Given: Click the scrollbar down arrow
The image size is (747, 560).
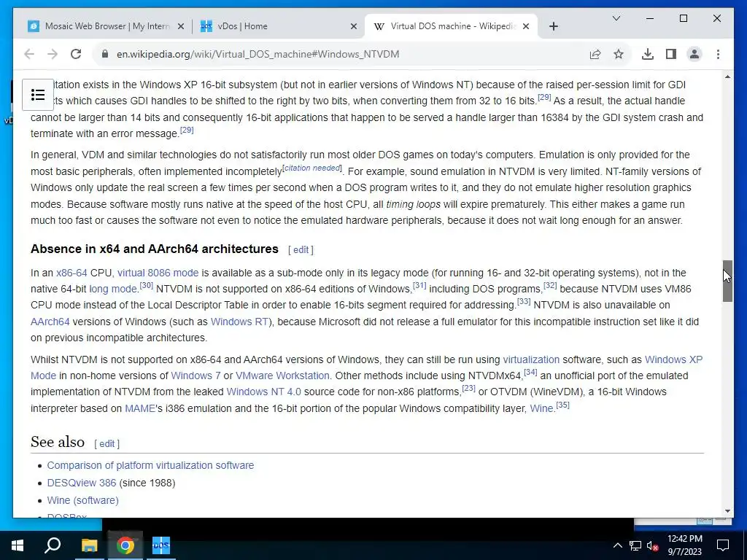Looking at the screenshot, I should 727,511.
